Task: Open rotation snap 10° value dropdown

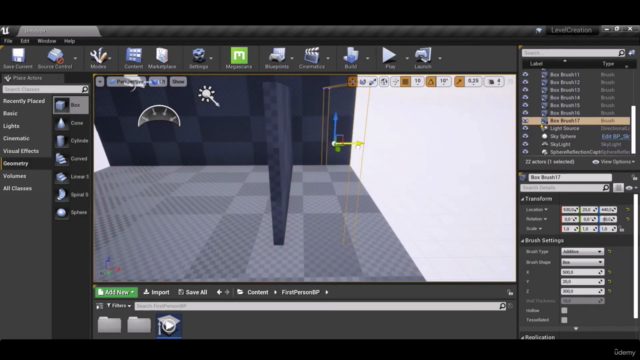Action: pos(444,82)
